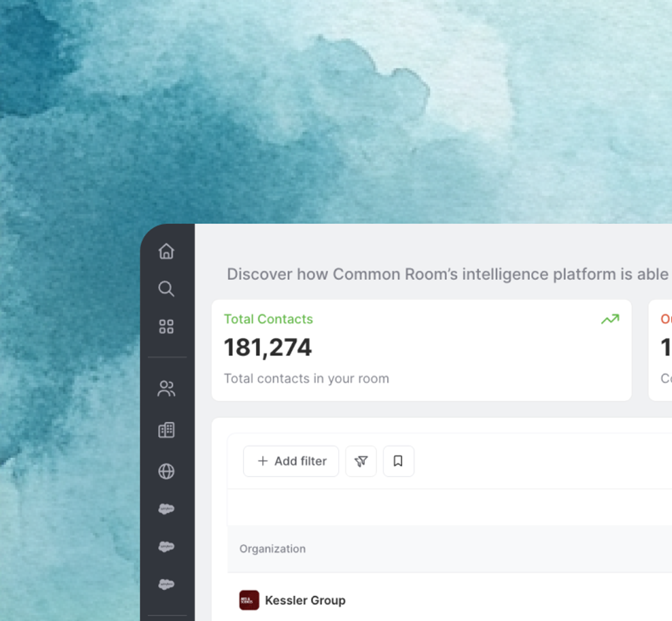Click the Add filter button
The image size is (672, 621).
[x=291, y=461]
